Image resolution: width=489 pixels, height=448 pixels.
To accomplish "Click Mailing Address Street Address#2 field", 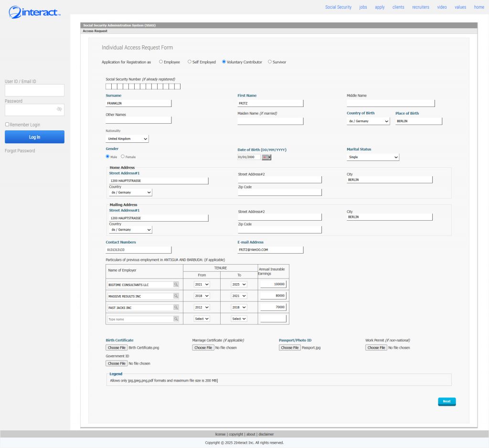I will tap(280, 217).
